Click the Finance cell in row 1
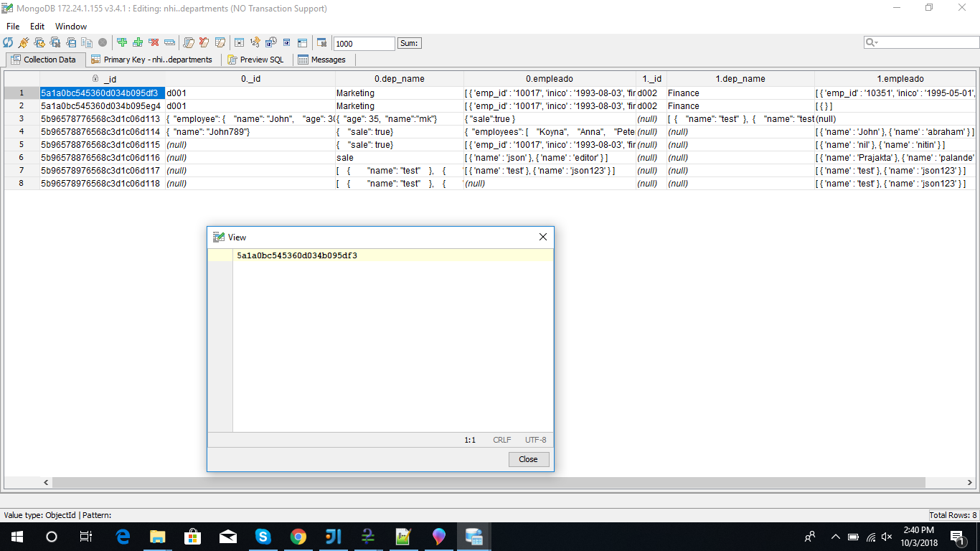 pos(740,93)
